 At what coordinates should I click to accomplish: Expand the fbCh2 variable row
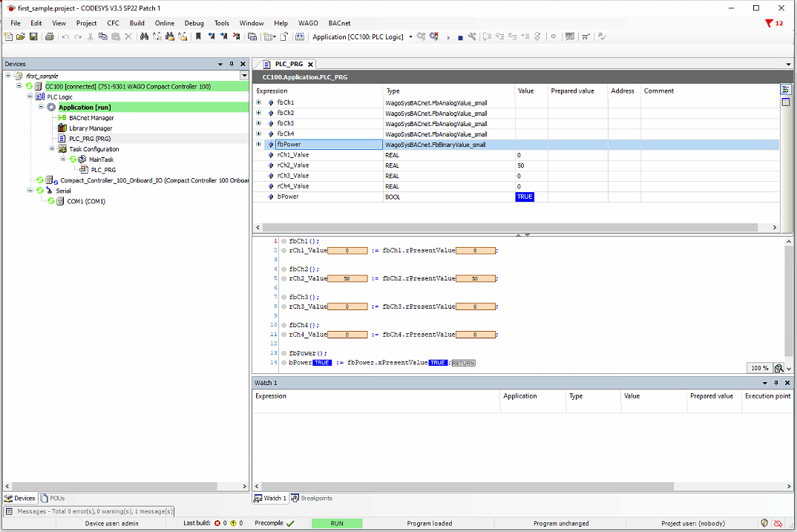(259, 113)
